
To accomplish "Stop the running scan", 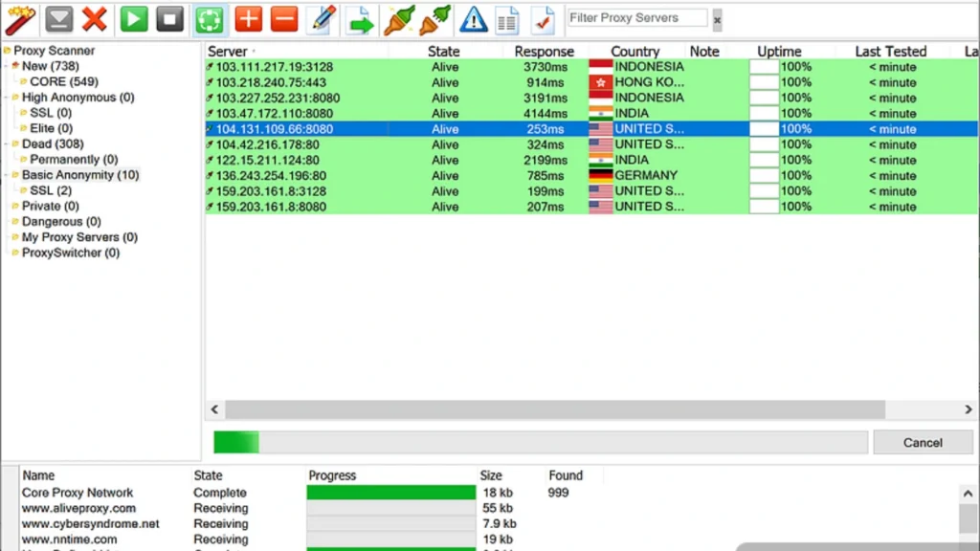I will tap(169, 18).
